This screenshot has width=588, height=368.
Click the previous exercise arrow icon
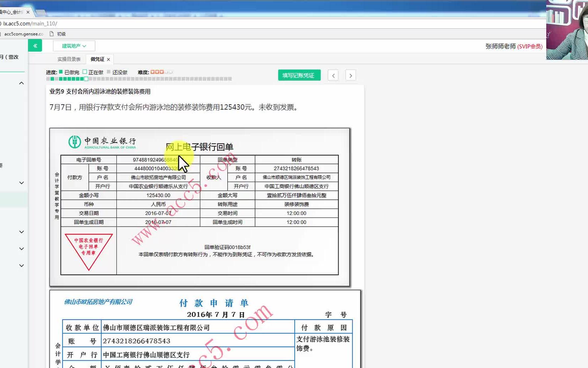(x=333, y=75)
